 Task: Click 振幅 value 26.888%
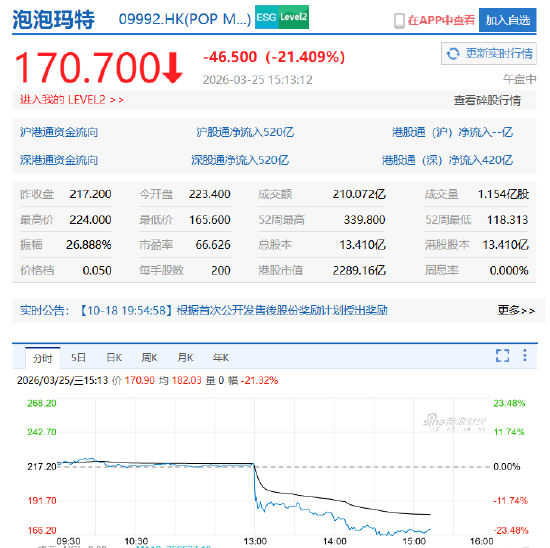(88, 245)
